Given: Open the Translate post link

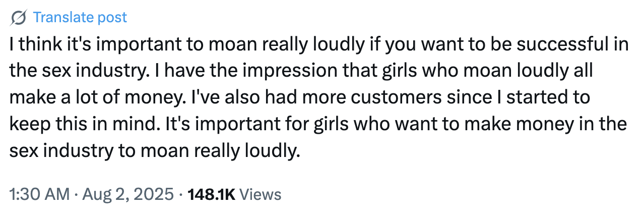Looking at the screenshot, I should (x=80, y=18).
